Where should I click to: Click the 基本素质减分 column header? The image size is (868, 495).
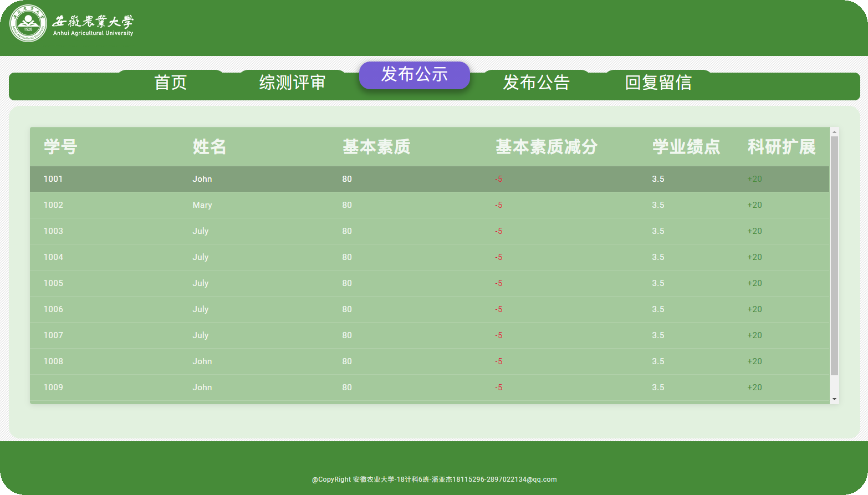pos(547,147)
